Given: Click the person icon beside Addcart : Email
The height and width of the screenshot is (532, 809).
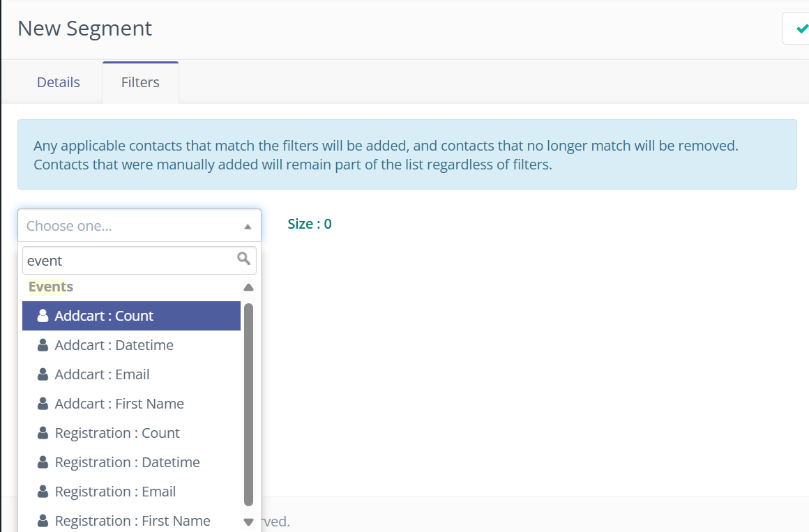Looking at the screenshot, I should (43, 374).
